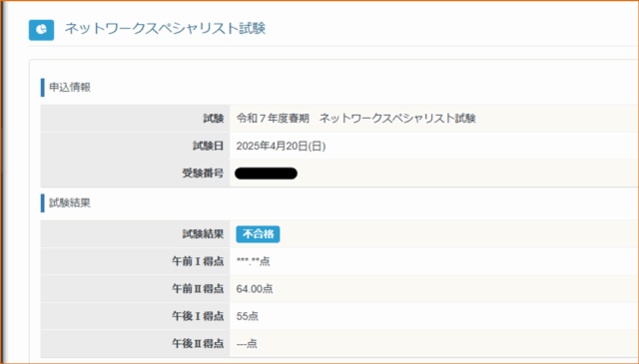Click the 受験番号 row label
Image resolution: width=639 pixels, height=364 pixels.
(x=203, y=174)
